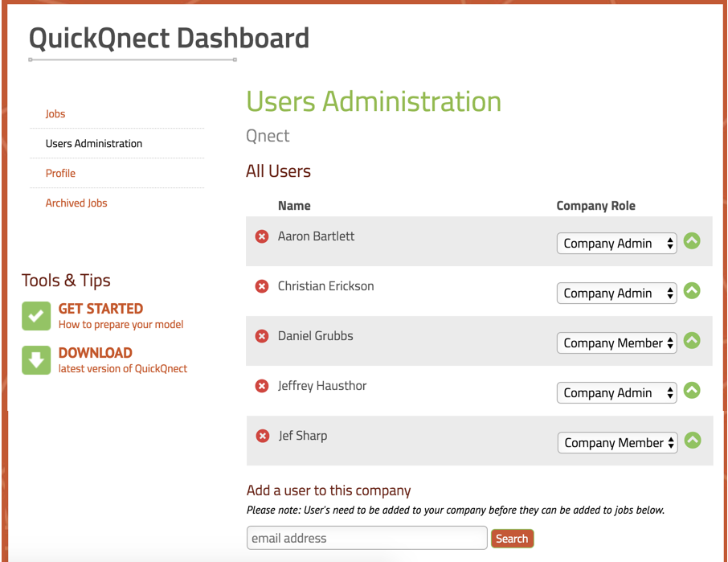Viewport: 728px width, 562px height.
Task: Open How to prepare your model
Action: pyautogui.click(x=121, y=325)
